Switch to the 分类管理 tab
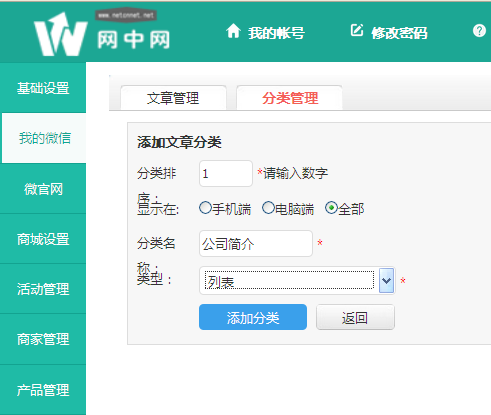The image size is (491, 415). pos(289,98)
